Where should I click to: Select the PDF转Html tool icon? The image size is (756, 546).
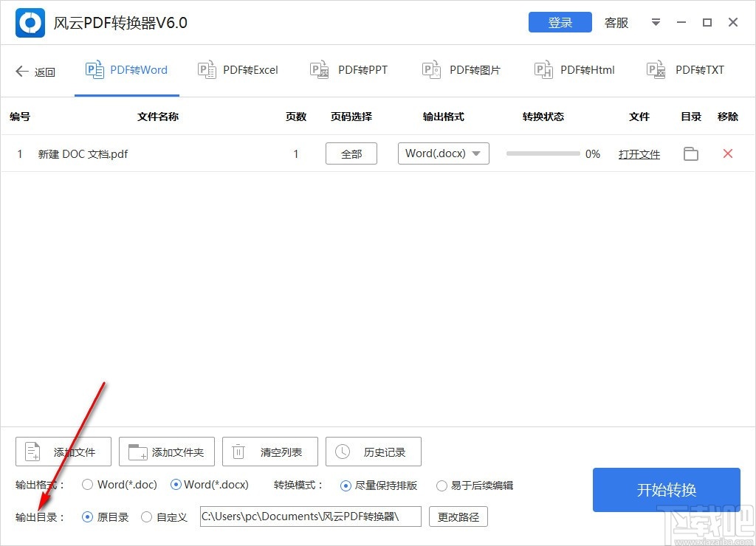[543, 69]
